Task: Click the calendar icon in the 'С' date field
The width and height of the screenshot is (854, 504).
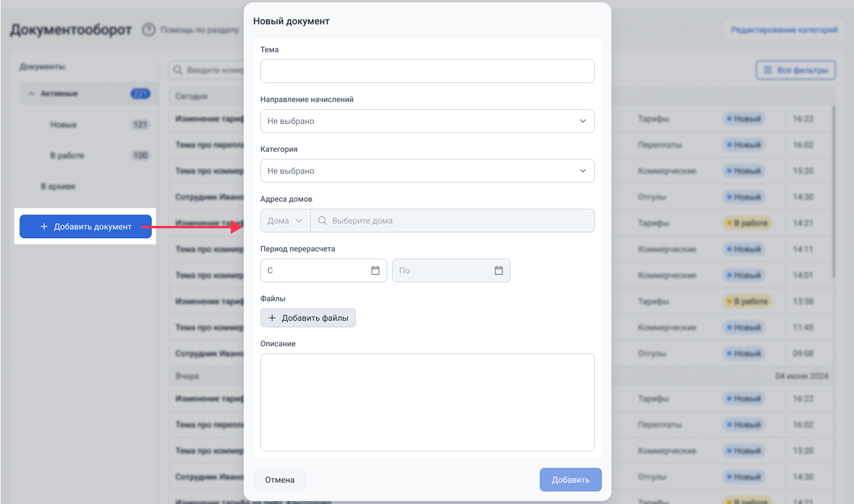Action: 375,270
